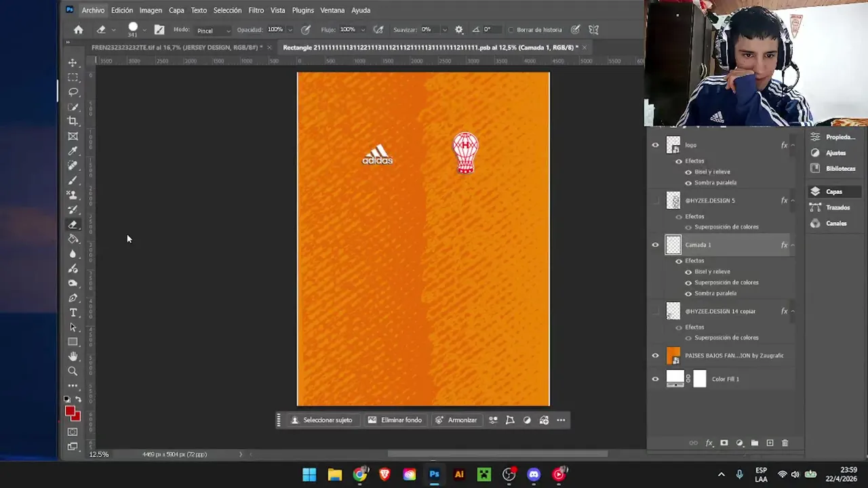
Task: Create a new layer with plus icon
Action: 770,443
